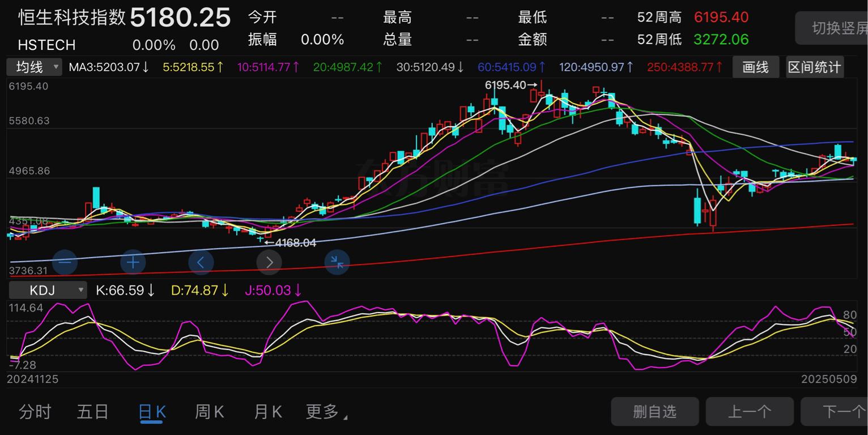Click the 5580.63 price axis label
Image resolution: width=868 pixels, height=435 pixels.
tap(28, 121)
